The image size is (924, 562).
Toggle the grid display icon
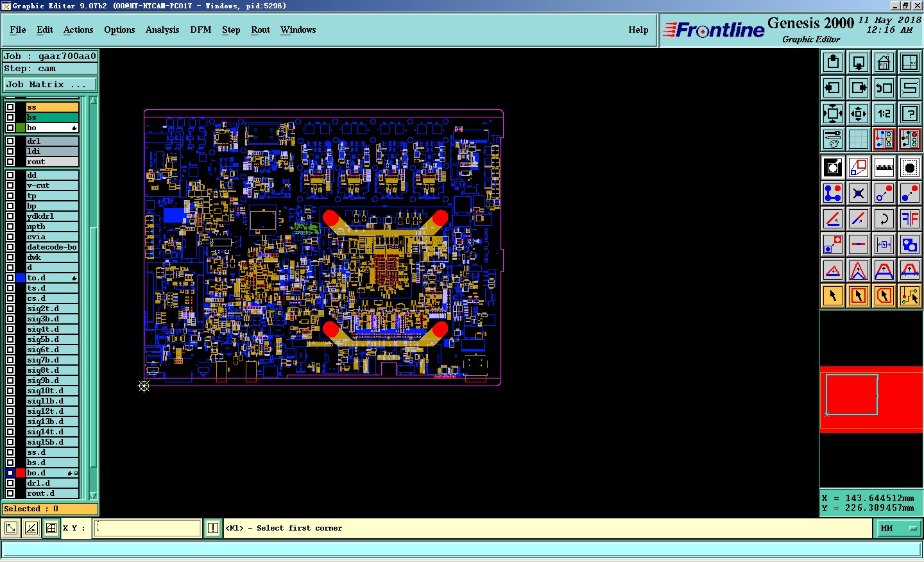point(859,139)
